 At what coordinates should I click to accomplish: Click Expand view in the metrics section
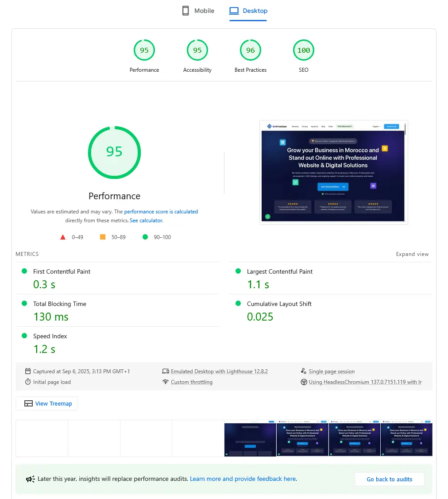click(x=412, y=254)
